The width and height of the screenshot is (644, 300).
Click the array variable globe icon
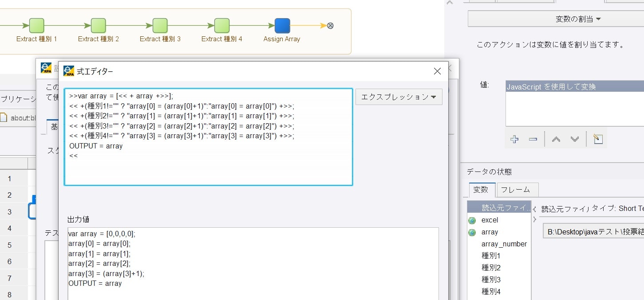tap(472, 232)
